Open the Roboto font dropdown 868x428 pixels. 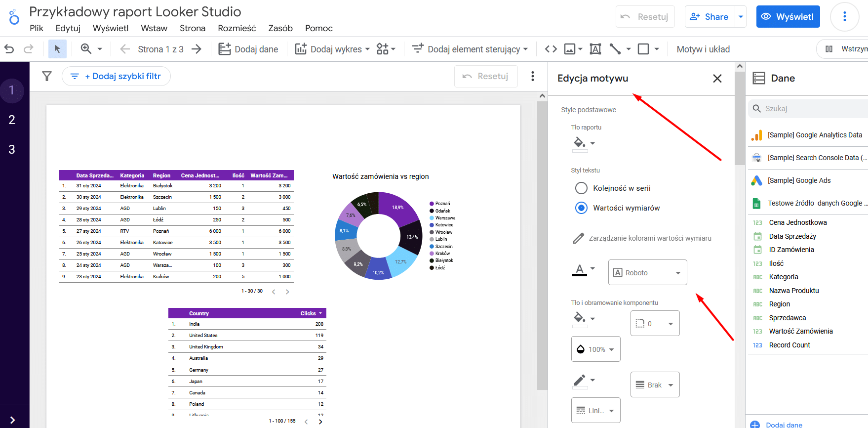point(648,272)
